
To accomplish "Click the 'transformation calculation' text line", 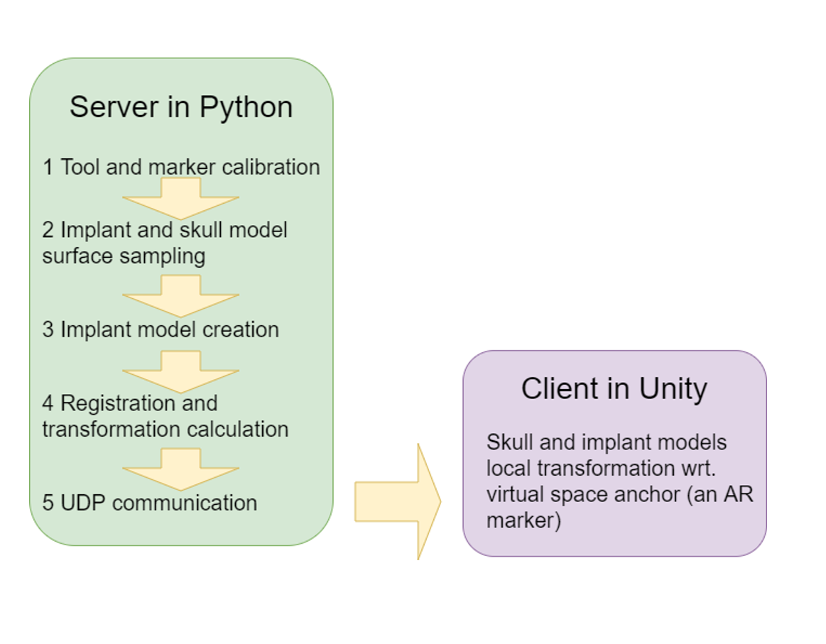I will [165, 429].
